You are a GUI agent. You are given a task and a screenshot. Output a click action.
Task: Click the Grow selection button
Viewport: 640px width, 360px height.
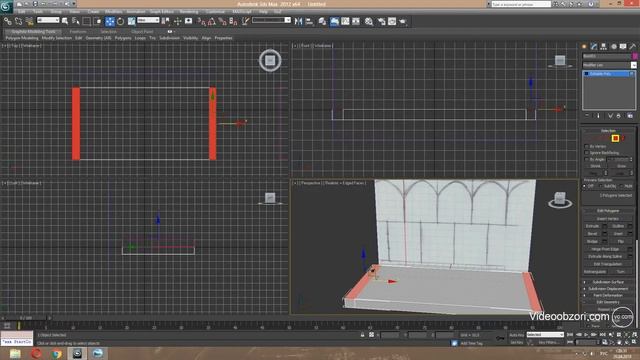pos(621,166)
